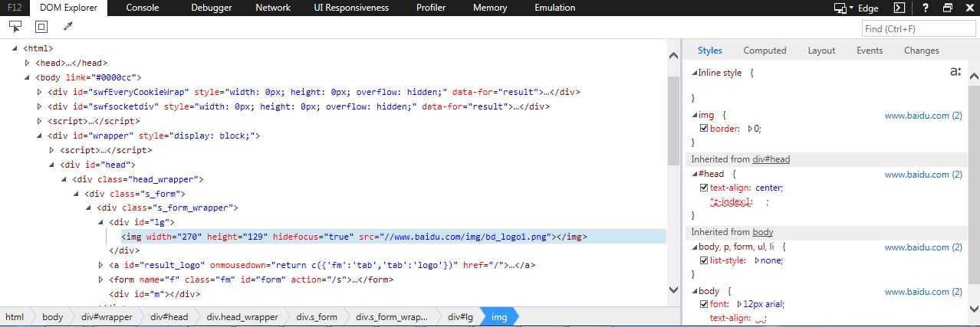Collapse the div id head node
Screen dimensions: 980x327
pyautogui.click(x=52, y=165)
